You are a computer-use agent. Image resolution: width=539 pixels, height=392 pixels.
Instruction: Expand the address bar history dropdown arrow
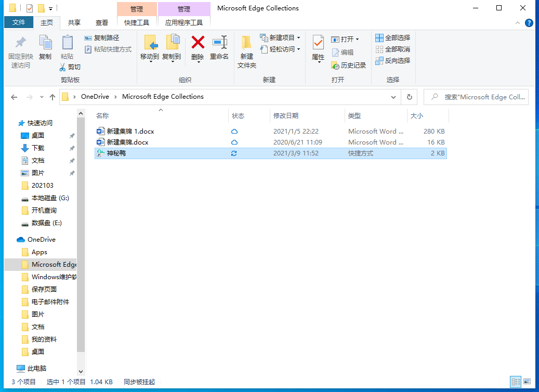click(x=394, y=97)
